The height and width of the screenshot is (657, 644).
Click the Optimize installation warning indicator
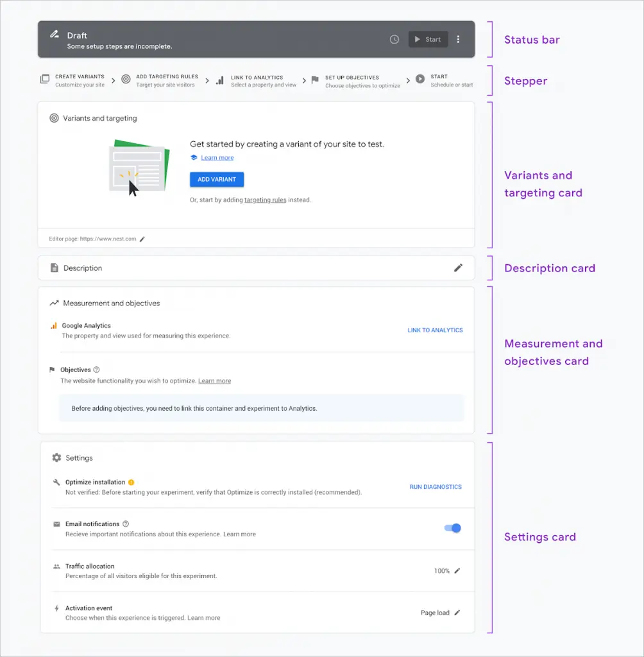131,482
